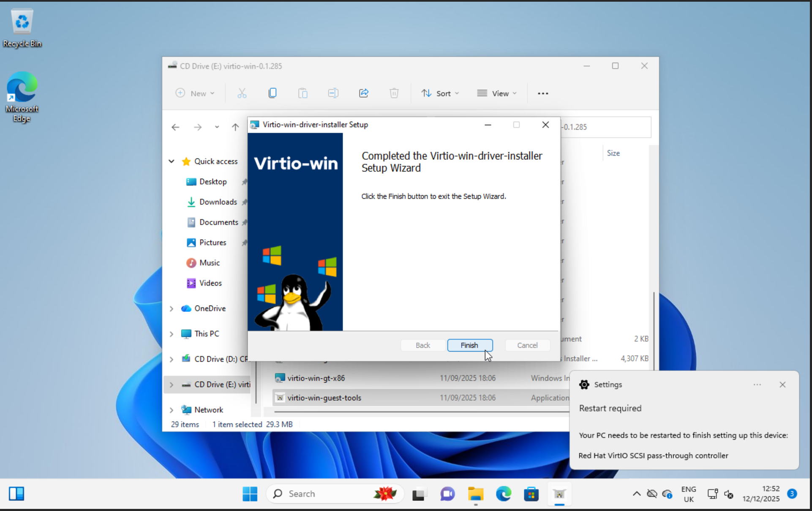This screenshot has width=812, height=511.
Task: Open the See more ellipsis menu in Explorer
Action: point(543,93)
